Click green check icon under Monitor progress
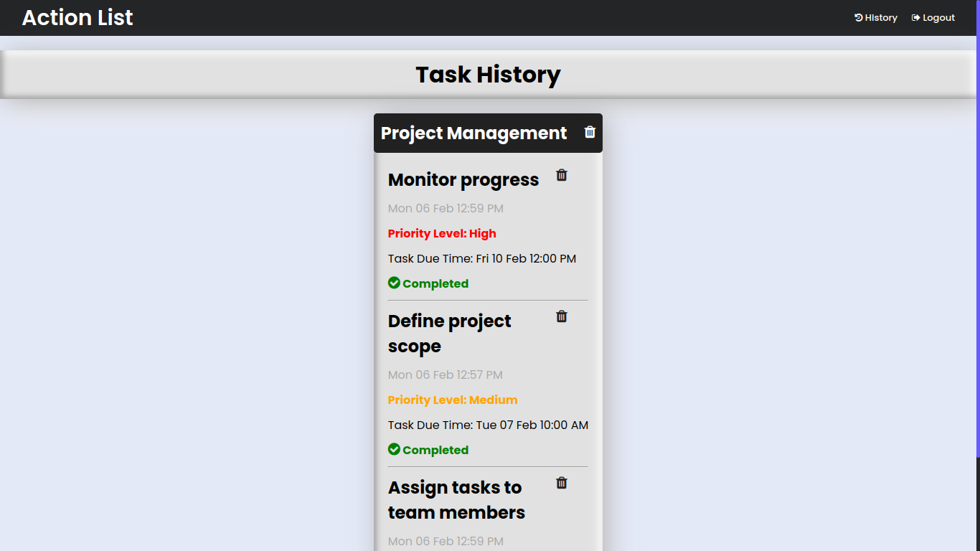The height and width of the screenshot is (551, 980). [x=394, y=283]
